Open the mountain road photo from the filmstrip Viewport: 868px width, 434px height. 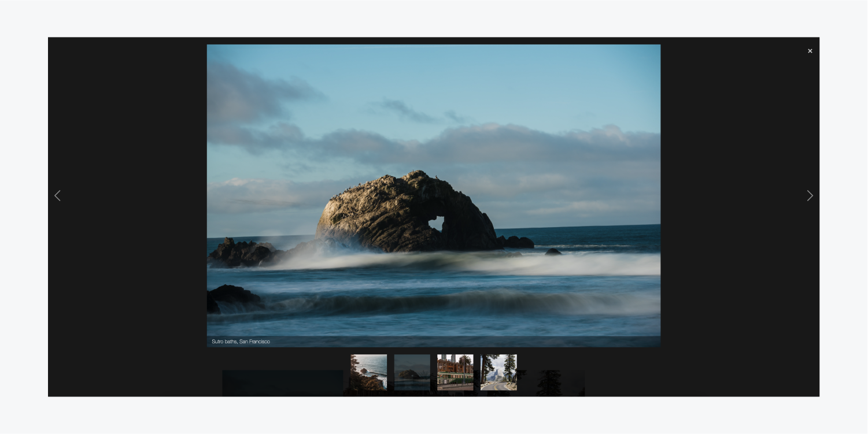498,372
